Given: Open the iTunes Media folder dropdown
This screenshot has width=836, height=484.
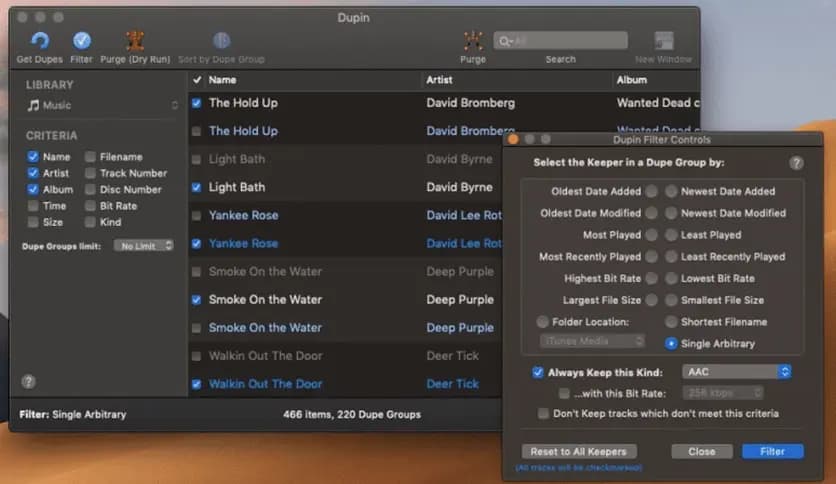Looking at the screenshot, I should [592, 341].
